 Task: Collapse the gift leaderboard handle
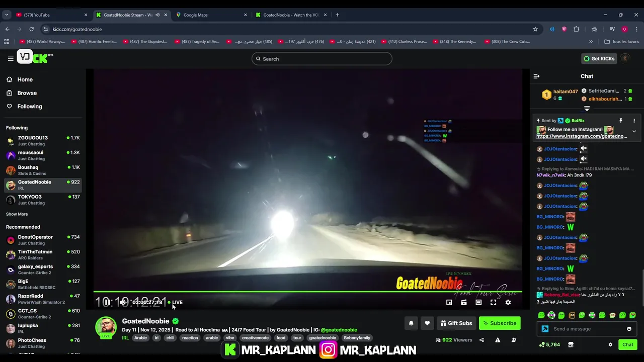point(587,109)
